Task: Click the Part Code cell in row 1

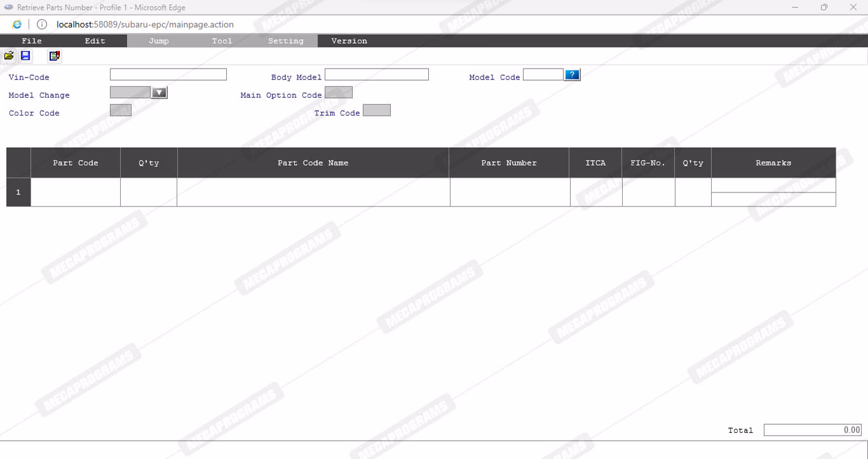Action: [x=76, y=192]
